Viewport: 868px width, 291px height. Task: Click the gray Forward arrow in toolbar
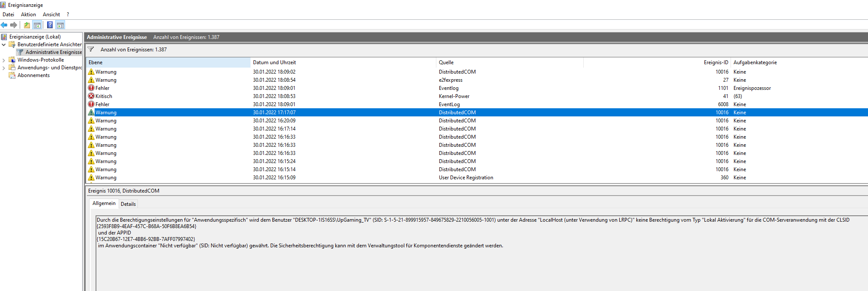14,25
